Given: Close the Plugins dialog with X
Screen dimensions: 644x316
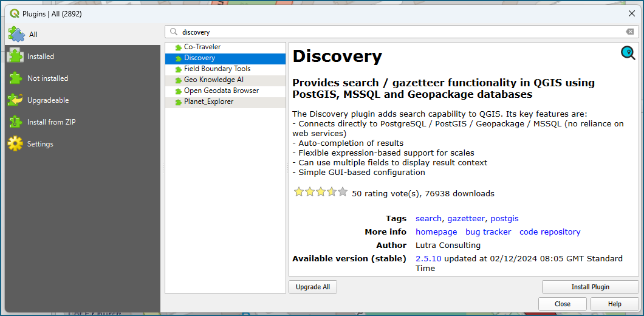Looking at the screenshot, I should [632, 13].
